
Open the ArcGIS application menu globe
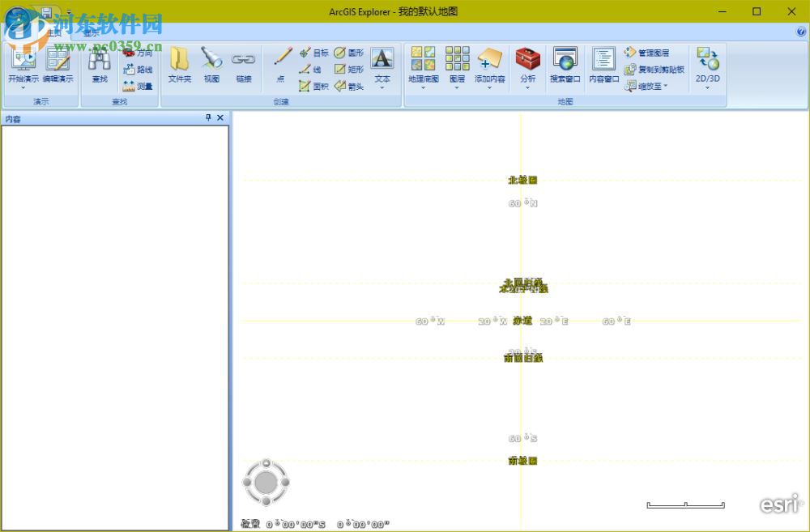pos(18,18)
